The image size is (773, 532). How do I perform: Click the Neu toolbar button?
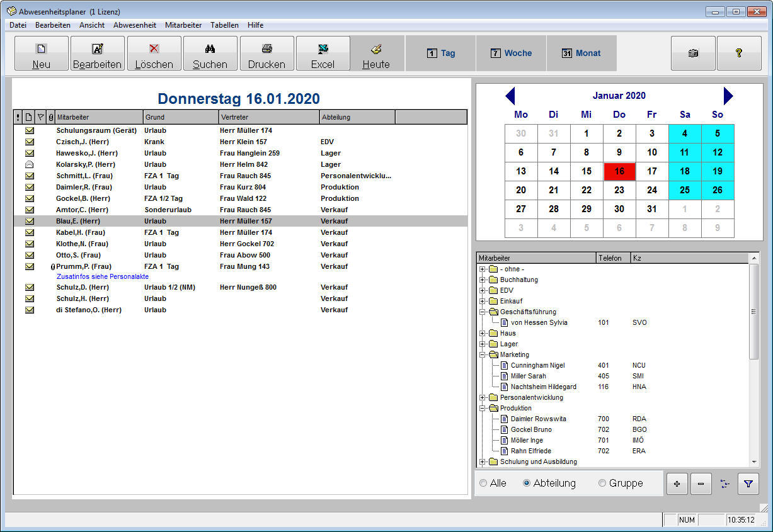point(42,54)
